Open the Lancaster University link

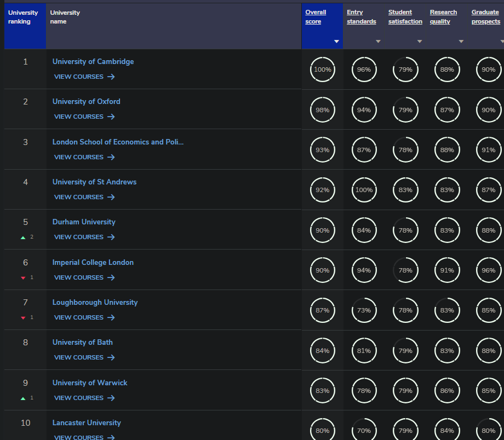[87, 422]
